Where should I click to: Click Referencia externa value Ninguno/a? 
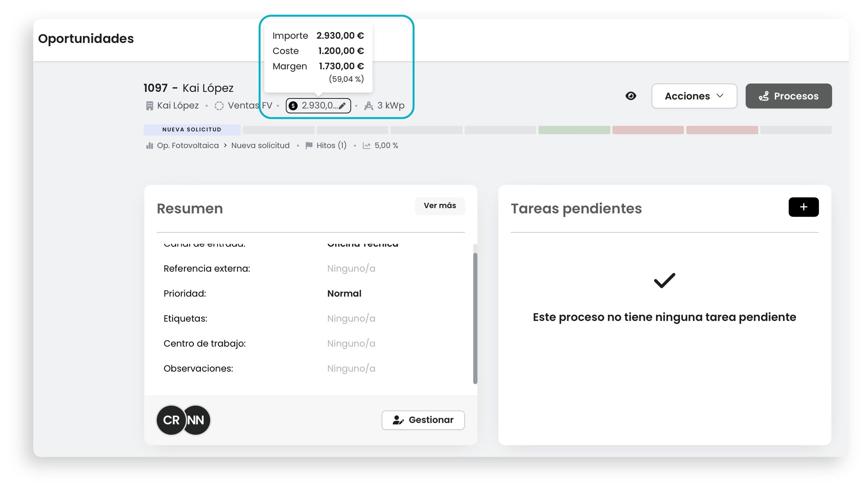351,268
